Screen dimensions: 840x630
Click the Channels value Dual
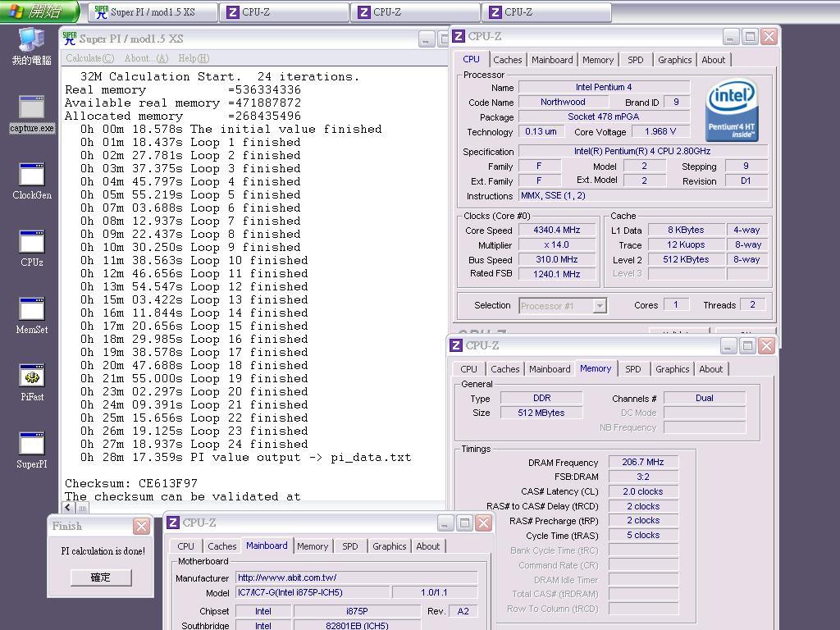(705, 398)
